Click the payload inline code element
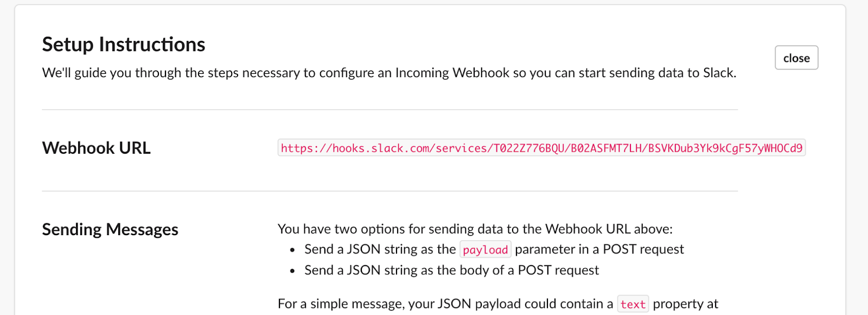Viewport: 868px width, 315px height. click(485, 249)
